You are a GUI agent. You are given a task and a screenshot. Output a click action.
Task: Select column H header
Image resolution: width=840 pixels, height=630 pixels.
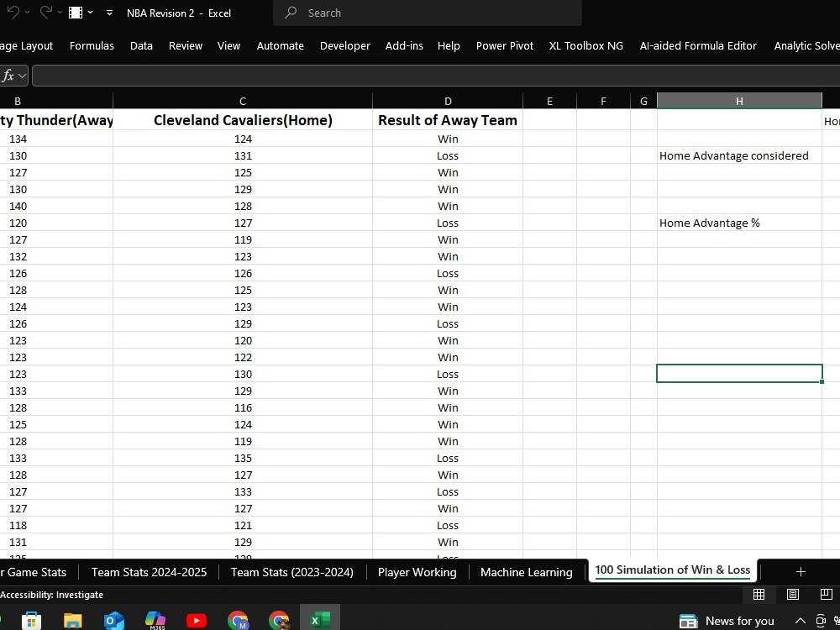coord(739,102)
